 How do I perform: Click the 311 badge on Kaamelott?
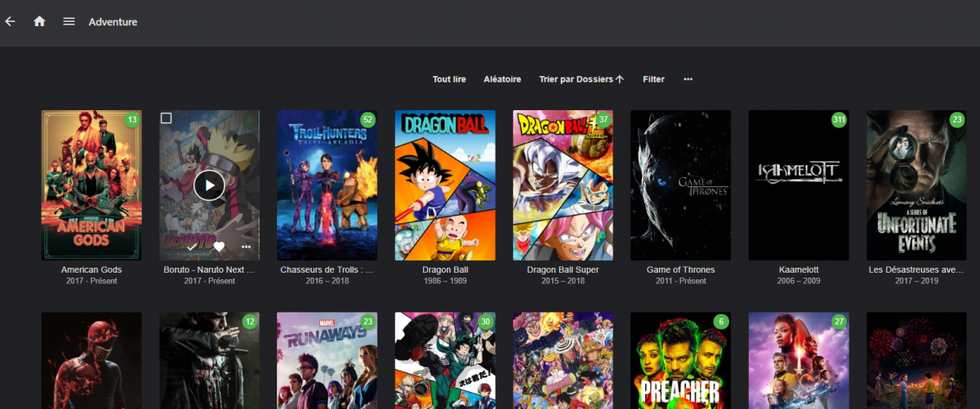click(x=839, y=120)
